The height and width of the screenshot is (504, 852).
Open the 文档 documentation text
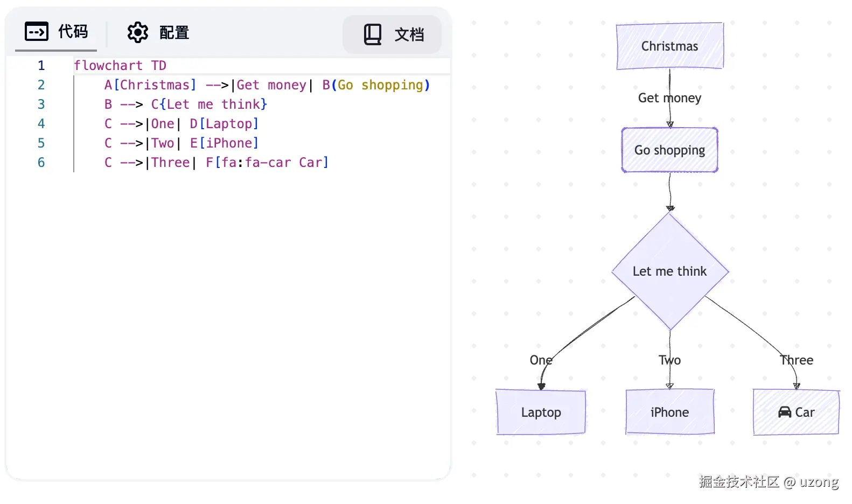point(409,34)
